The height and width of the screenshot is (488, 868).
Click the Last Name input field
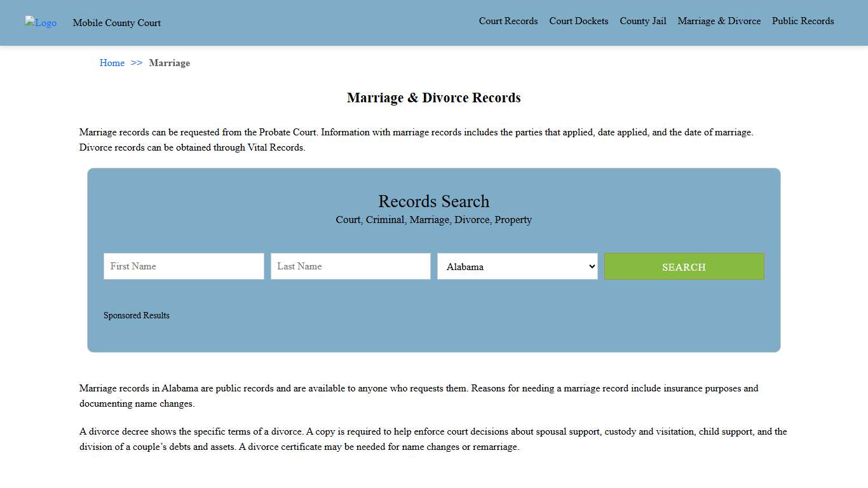(x=350, y=266)
